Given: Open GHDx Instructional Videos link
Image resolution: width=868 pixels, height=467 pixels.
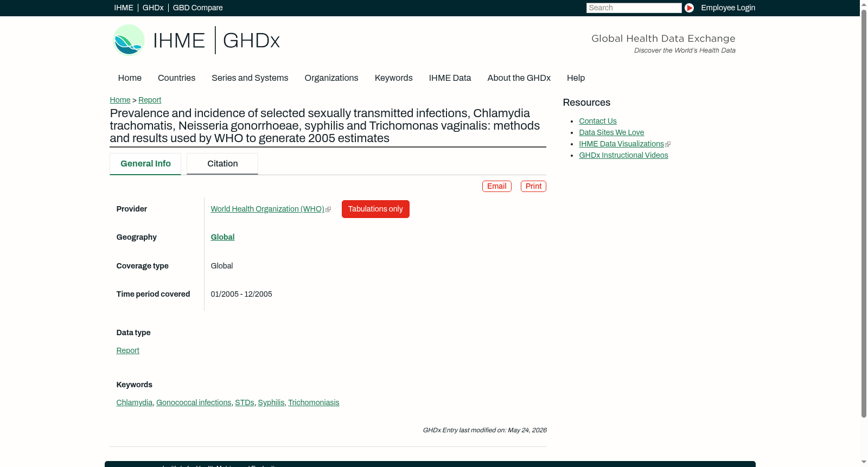Looking at the screenshot, I should point(623,155).
